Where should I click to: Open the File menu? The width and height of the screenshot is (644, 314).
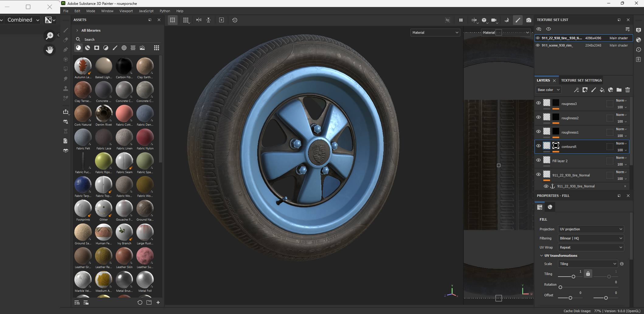pos(66,11)
